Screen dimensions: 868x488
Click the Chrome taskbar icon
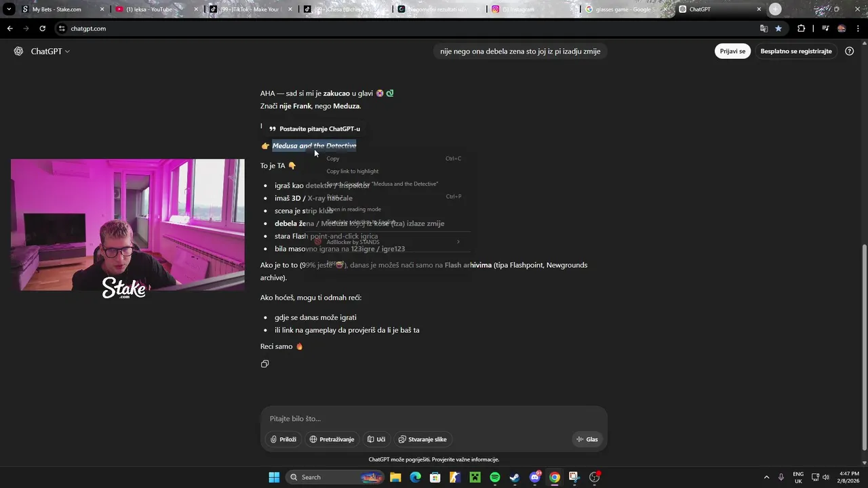click(x=555, y=477)
